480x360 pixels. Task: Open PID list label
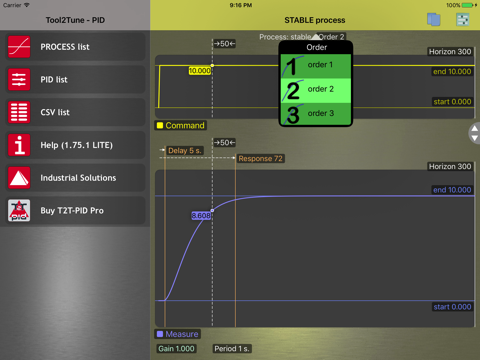pyautogui.click(x=54, y=80)
